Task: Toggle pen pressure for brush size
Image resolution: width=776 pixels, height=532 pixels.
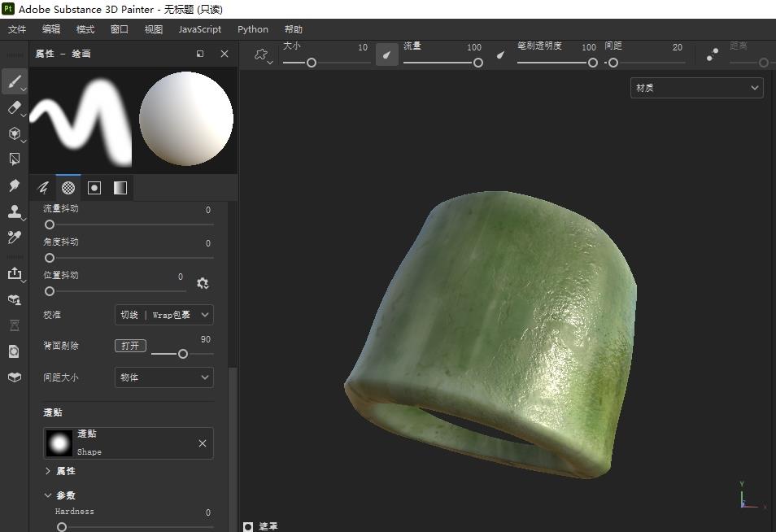Action: click(x=386, y=55)
